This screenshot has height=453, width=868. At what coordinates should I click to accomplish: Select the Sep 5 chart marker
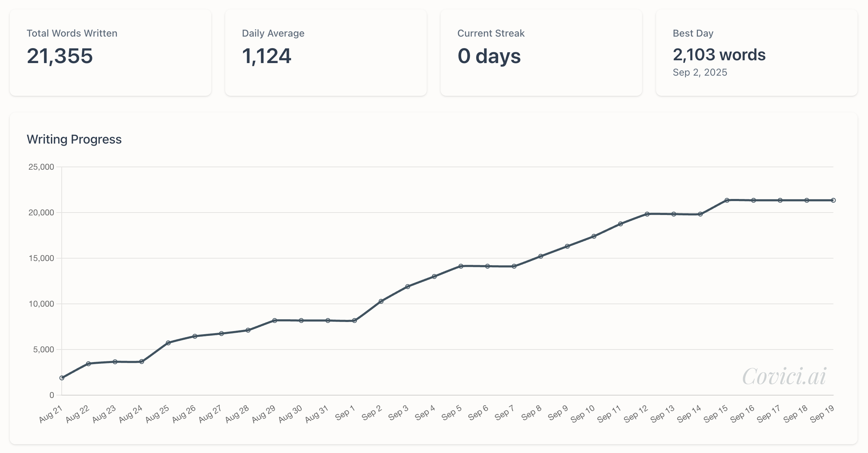pyautogui.click(x=461, y=266)
